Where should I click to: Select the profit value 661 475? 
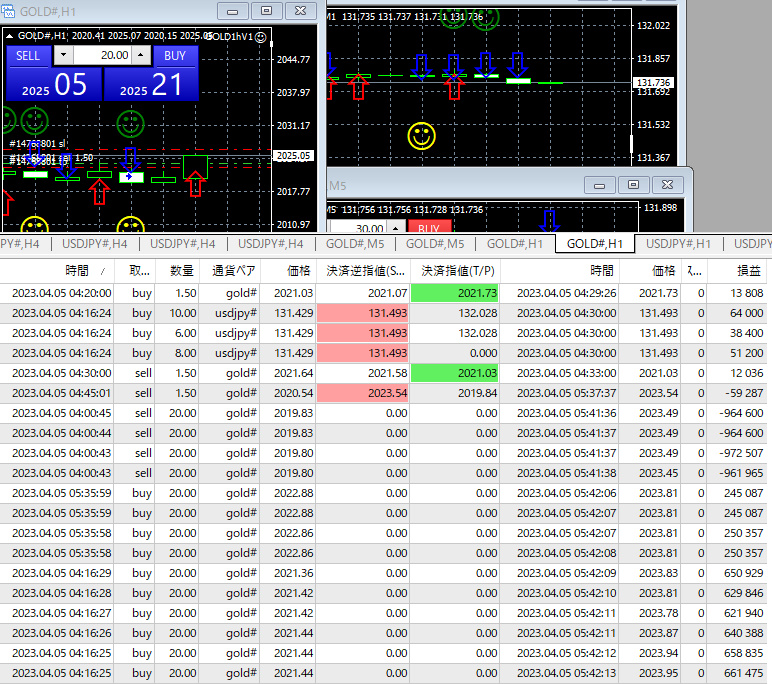(743, 673)
